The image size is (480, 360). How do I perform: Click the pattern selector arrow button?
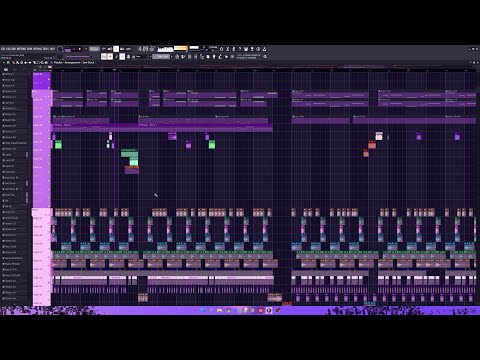(x=172, y=56)
